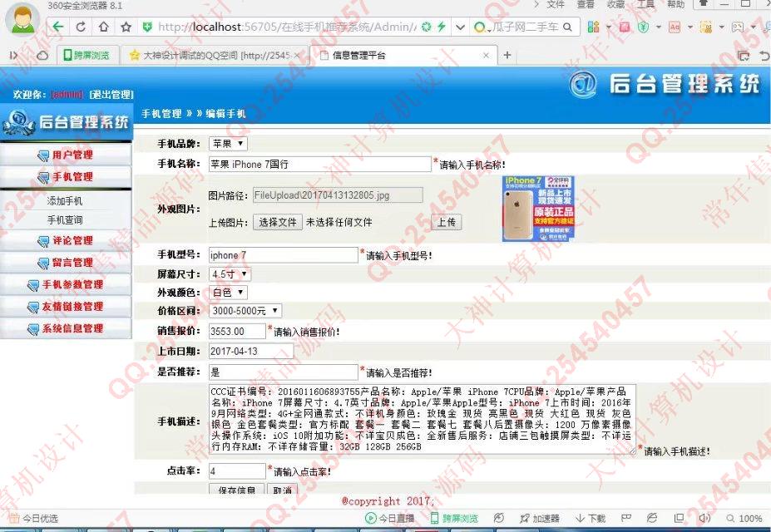Click the green yen shield extension icon
Image resolution: width=771 pixels, height=532 pixels.
(x=643, y=27)
